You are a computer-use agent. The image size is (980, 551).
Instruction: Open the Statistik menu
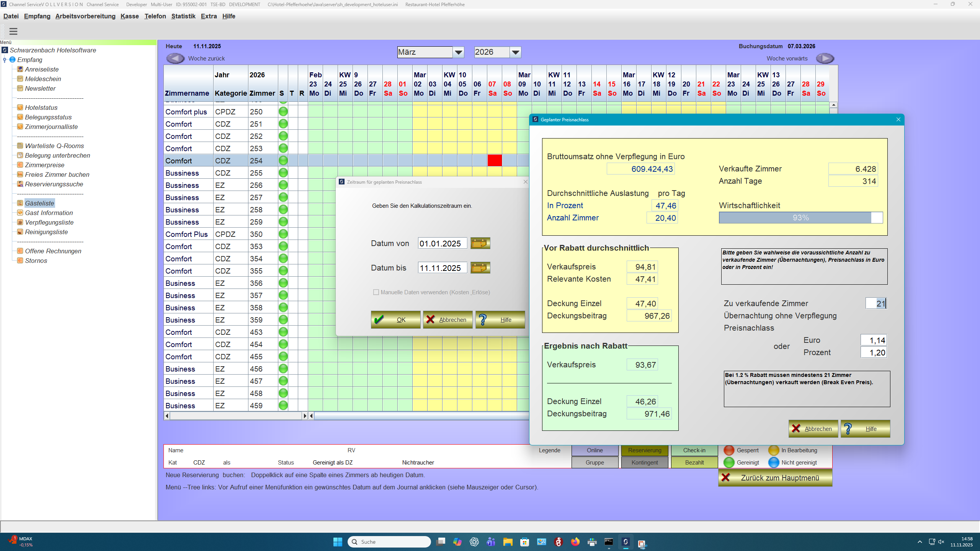[183, 16]
